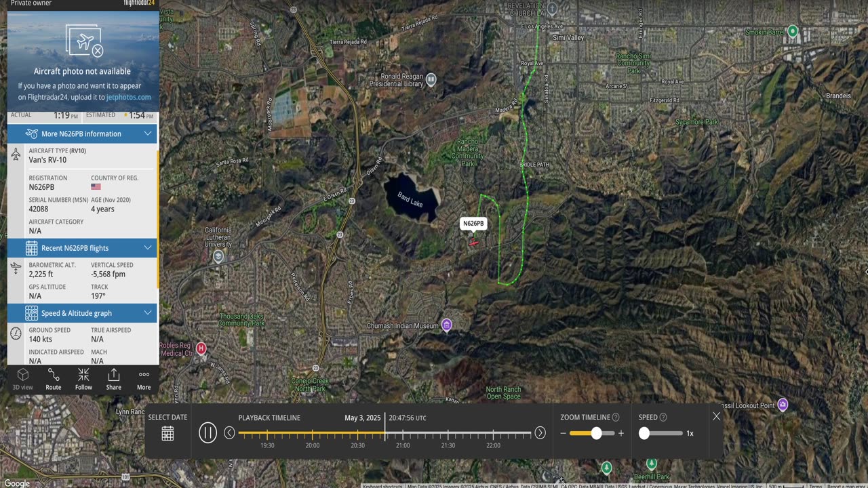Click the playback timeline progress bar
The image size is (868, 488).
click(384, 432)
